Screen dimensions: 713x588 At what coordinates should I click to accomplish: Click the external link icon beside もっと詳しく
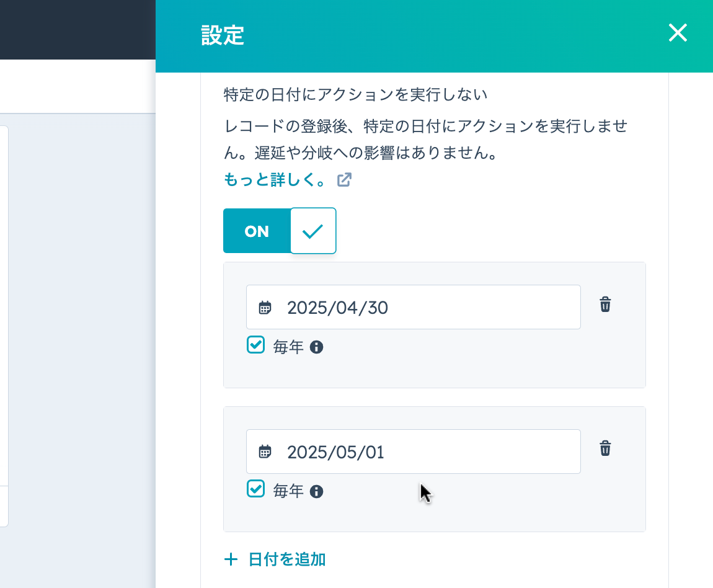(344, 180)
